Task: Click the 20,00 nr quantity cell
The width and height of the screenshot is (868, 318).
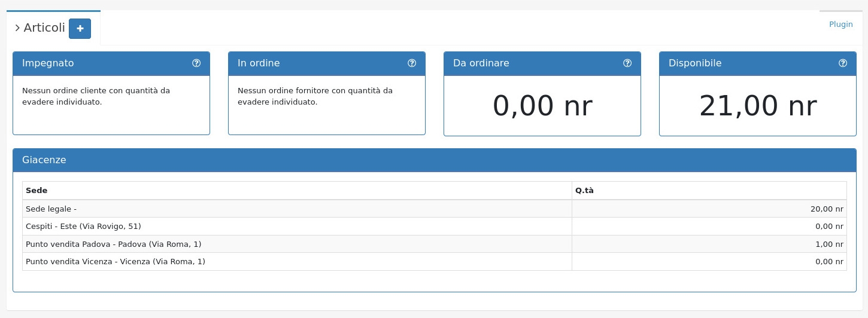Action: coord(826,209)
